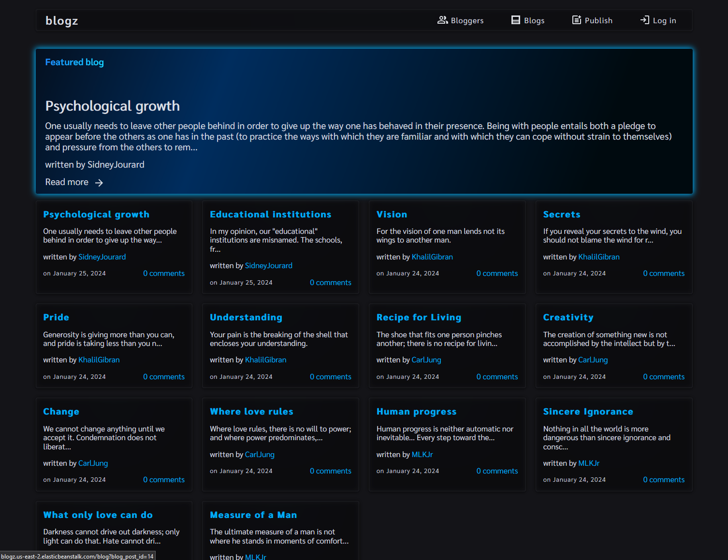The height and width of the screenshot is (560, 728).
Task: Open comments for the Secrets post
Action: [663, 273]
